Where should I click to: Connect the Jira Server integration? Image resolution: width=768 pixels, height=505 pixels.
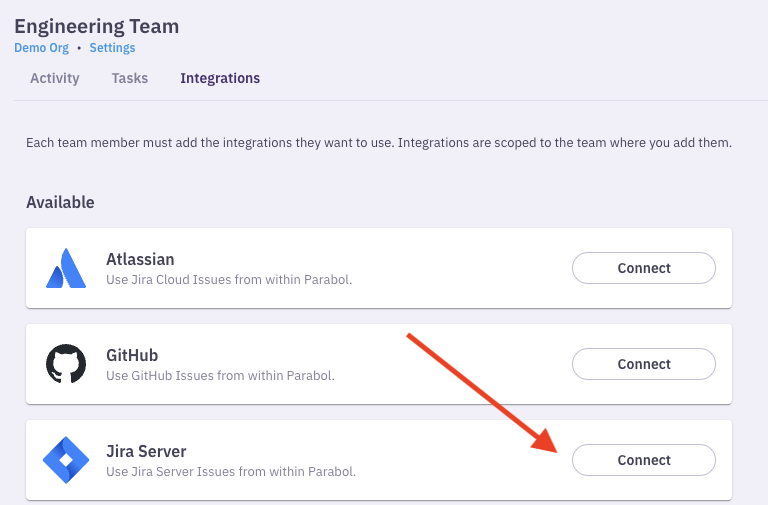643,460
